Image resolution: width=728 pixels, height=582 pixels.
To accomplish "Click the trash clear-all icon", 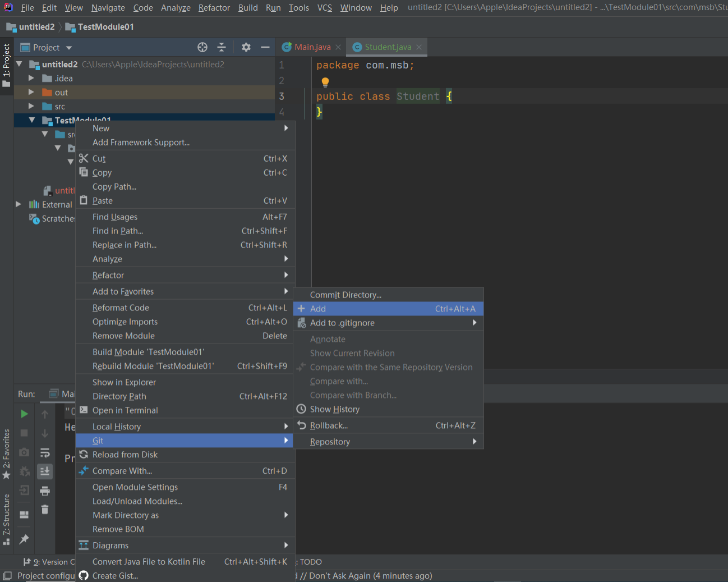I will coord(45,510).
